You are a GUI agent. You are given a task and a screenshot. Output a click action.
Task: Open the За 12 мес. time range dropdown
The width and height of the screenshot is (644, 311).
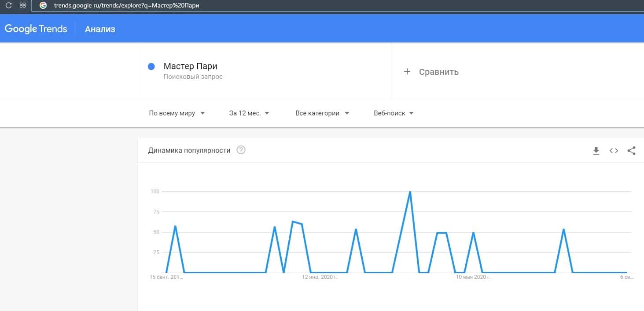click(249, 113)
